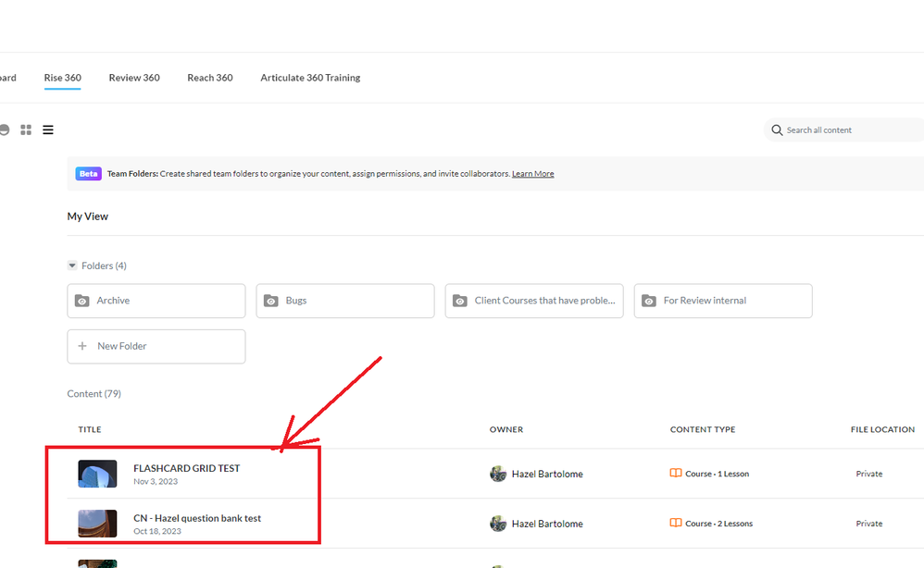Click in the Search all content field
The width and height of the screenshot is (924, 568).
pyautogui.click(x=847, y=130)
